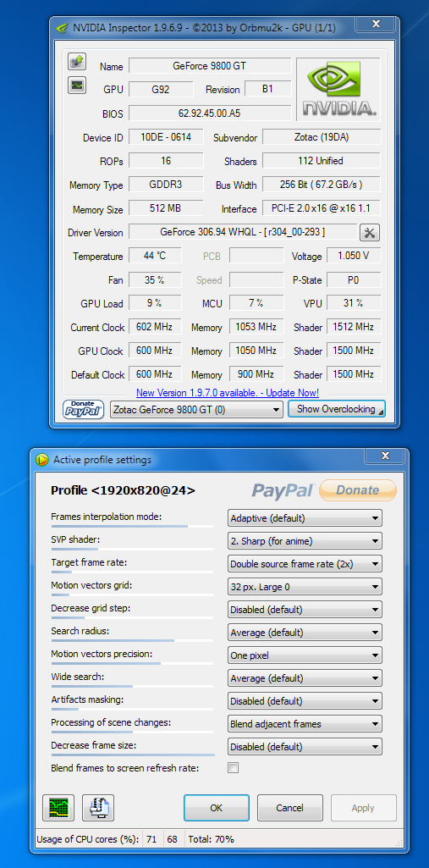Click the Bus Width value 256 Bit
Viewport: 429px width, 868px height.
[322, 185]
